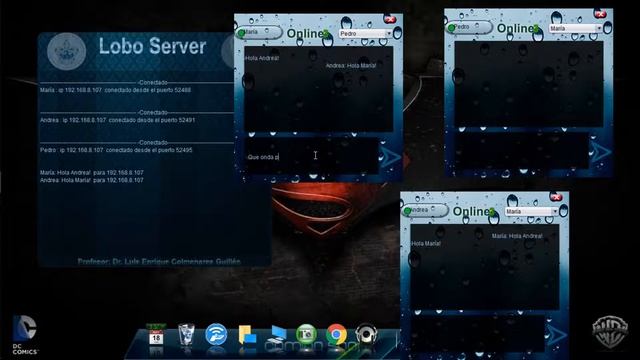
Task: Click the message box containing 'Que onda p'
Action: click(x=311, y=157)
